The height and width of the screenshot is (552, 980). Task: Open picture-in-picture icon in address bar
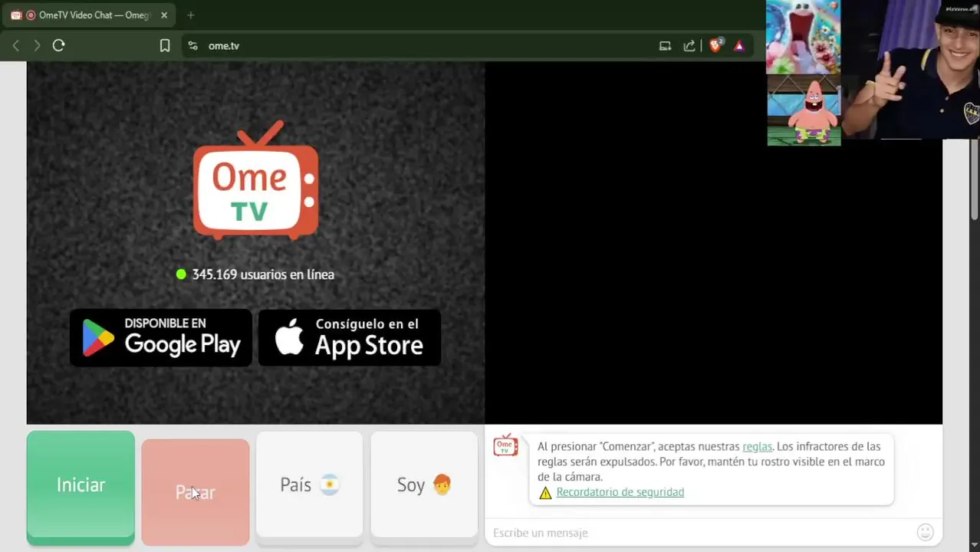(x=665, y=46)
